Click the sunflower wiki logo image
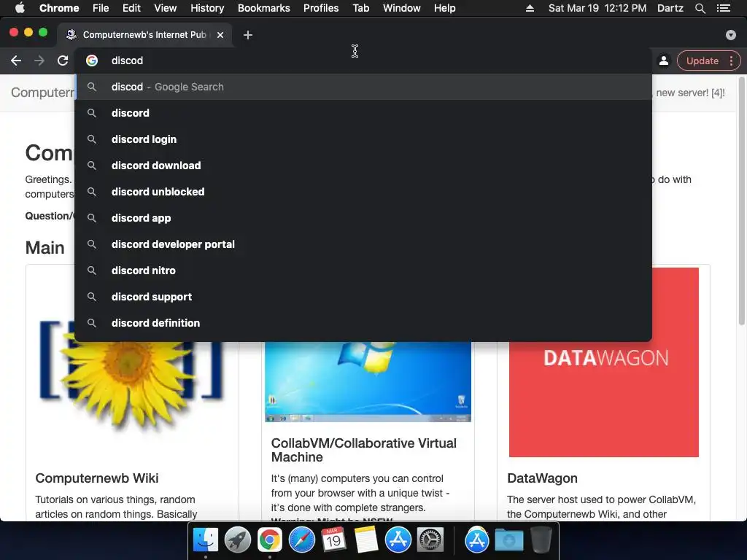This screenshot has width=747, height=560. [131, 376]
